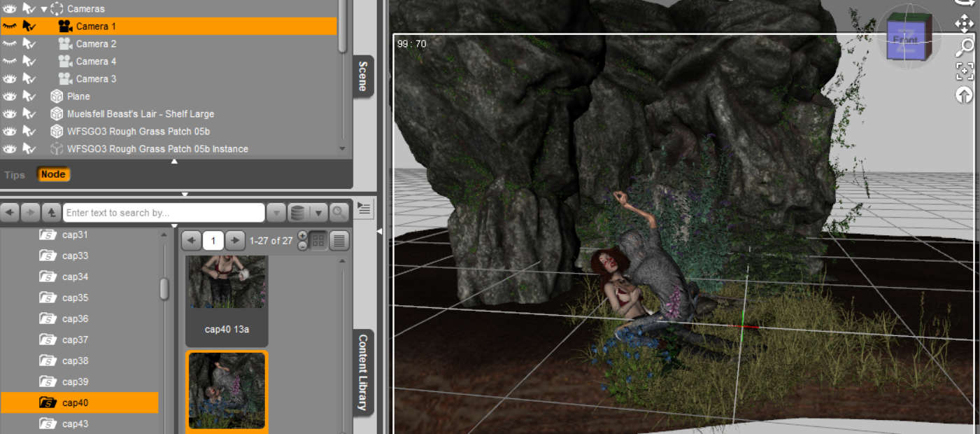Viewport: 980px width, 434px height.
Task: Select the Node tab
Action: [x=53, y=175]
